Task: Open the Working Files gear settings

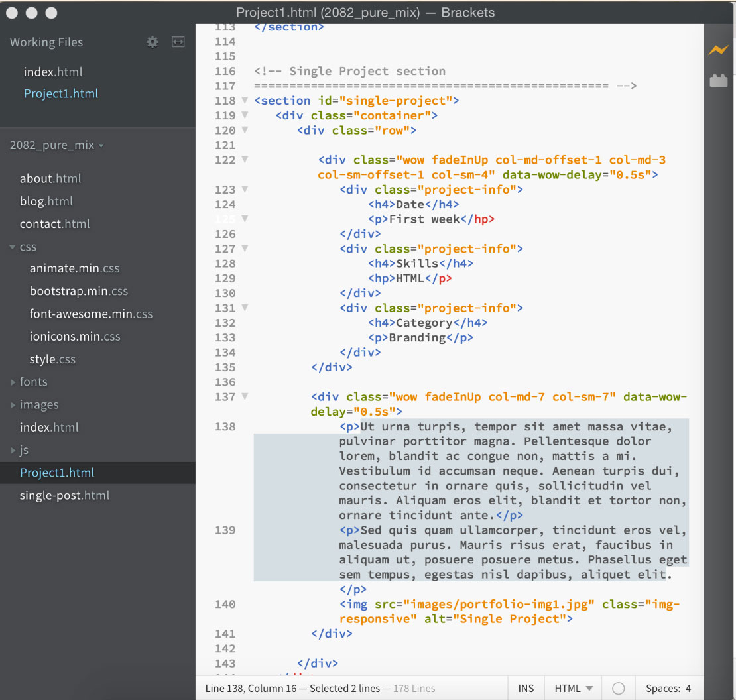Action: (x=152, y=42)
